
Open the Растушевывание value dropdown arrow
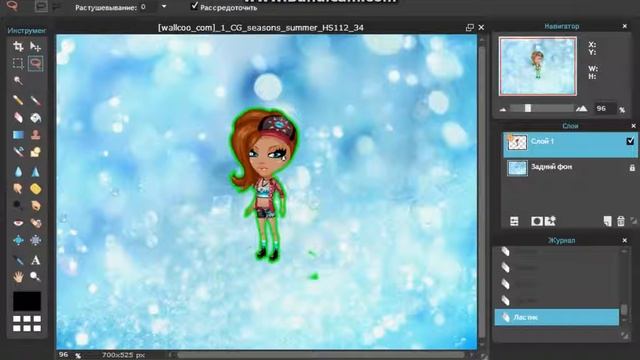click(x=164, y=7)
